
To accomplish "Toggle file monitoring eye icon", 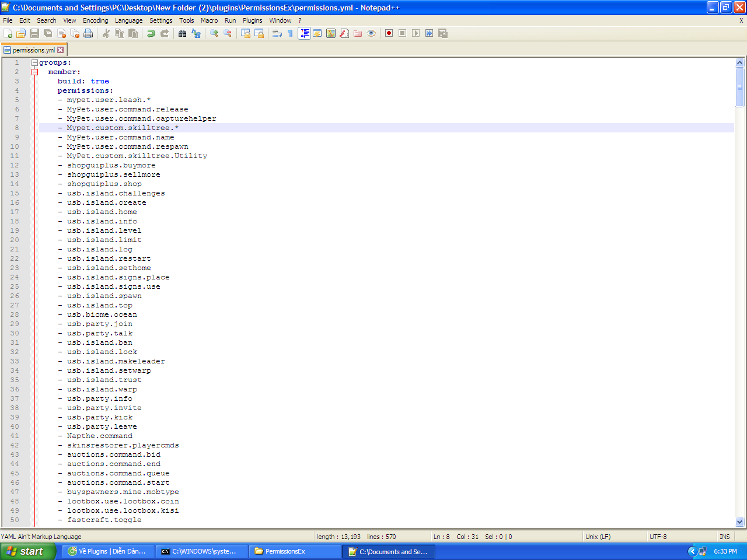I will 371,33.
